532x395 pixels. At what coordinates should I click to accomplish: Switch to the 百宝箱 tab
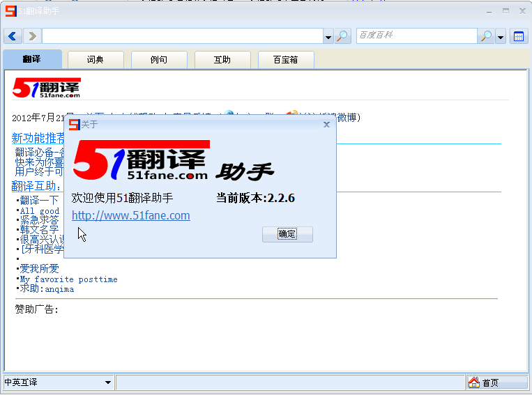click(x=286, y=60)
